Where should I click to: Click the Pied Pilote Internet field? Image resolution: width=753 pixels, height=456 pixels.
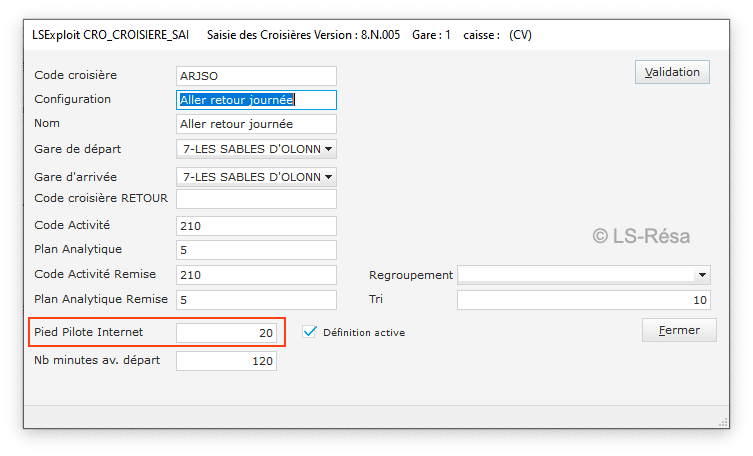click(226, 333)
